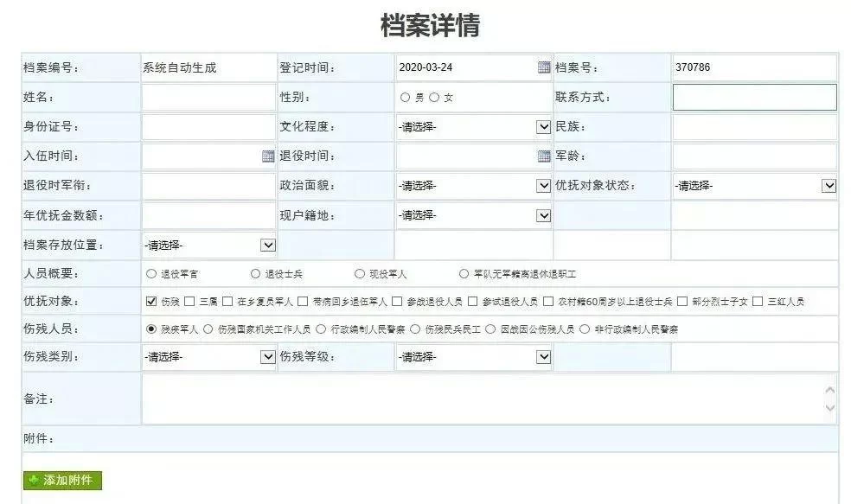The height and width of the screenshot is (504, 851).
Task: Open the 退役时间 calendar picker icon
Action: (543, 156)
